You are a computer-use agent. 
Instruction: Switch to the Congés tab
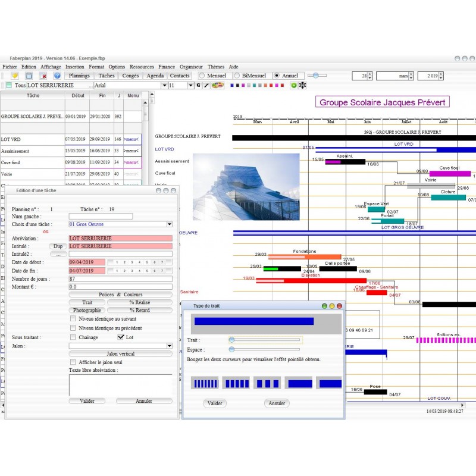click(130, 76)
